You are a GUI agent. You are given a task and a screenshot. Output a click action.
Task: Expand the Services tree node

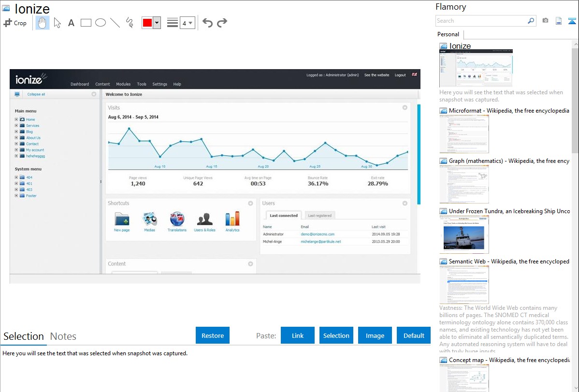[16, 126]
